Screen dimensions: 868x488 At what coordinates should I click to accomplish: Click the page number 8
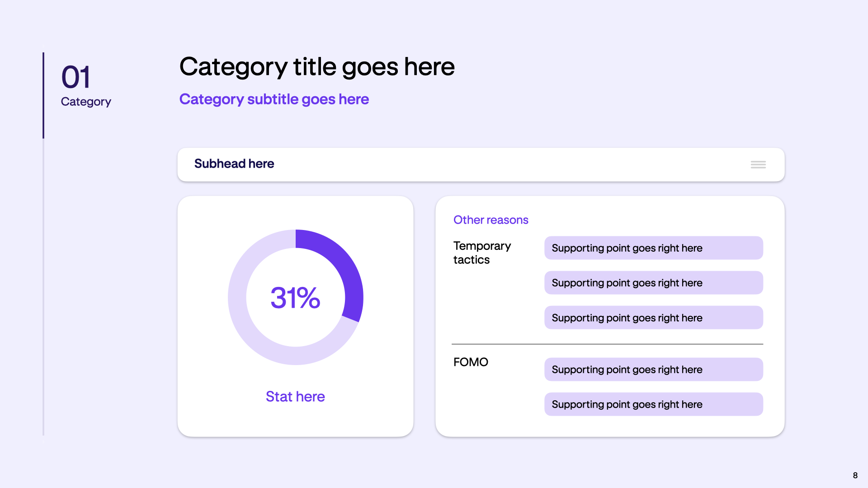855,475
